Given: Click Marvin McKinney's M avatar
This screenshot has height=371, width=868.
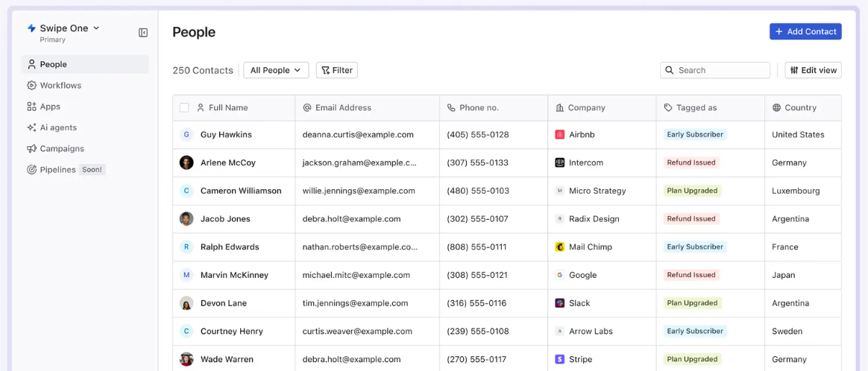Looking at the screenshot, I should coord(186,275).
